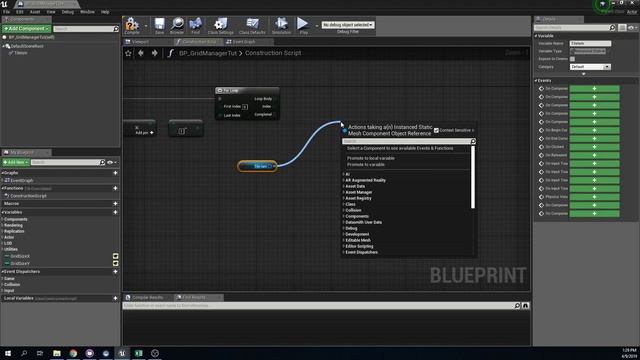Click the Simulation toolbar icon
This screenshot has height=360, width=640.
pyautogui.click(x=281, y=25)
